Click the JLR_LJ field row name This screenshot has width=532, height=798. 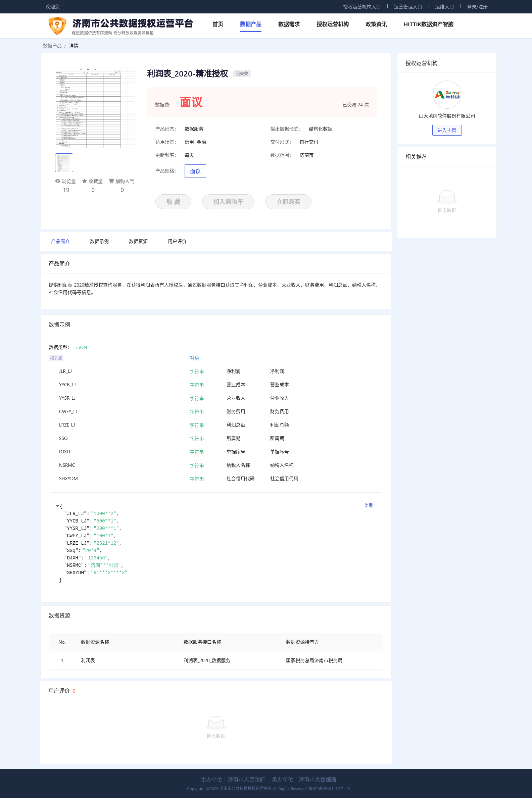(x=65, y=371)
